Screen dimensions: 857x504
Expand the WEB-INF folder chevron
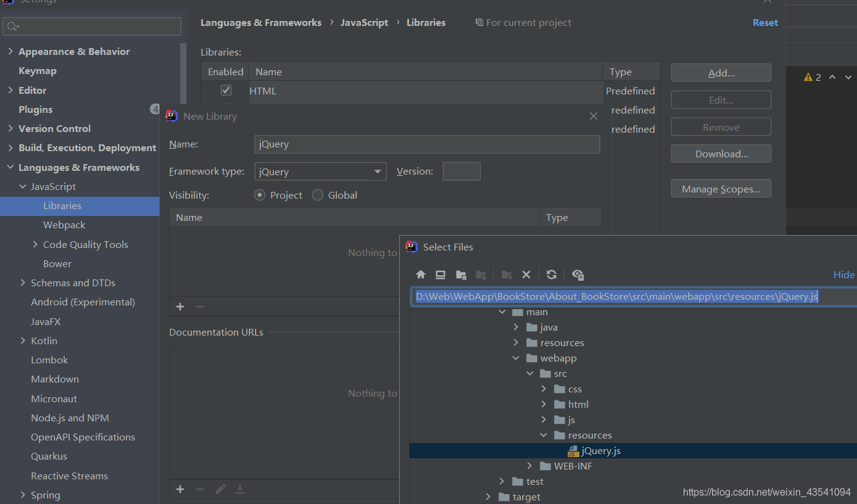tap(529, 466)
